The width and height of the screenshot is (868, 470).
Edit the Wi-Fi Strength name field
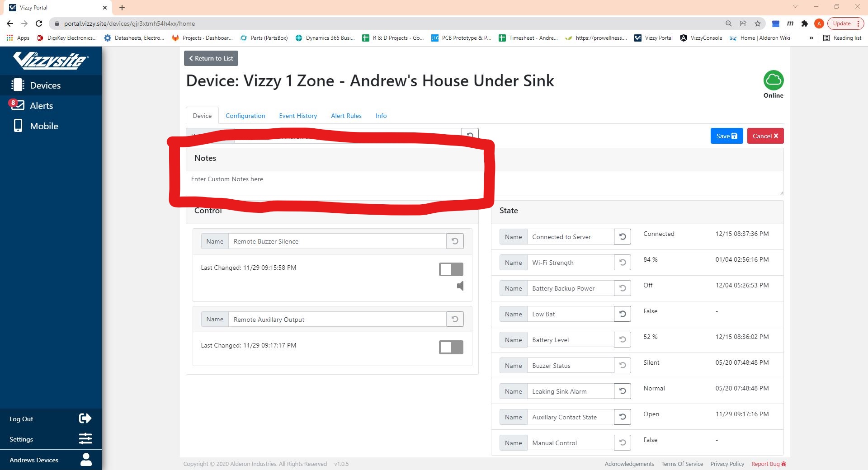pos(571,263)
